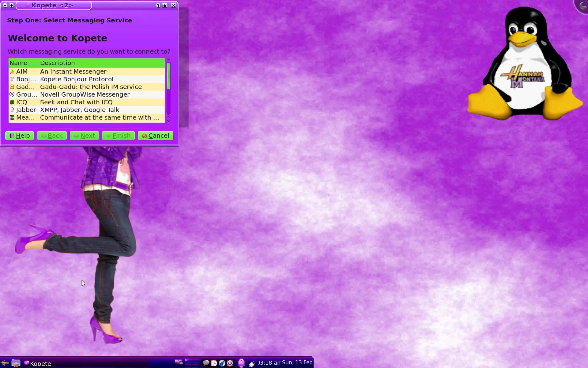The height and width of the screenshot is (368, 588).
Task: Cancel the Kopete account wizard
Action: pyautogui.click(x=156, y=136)
